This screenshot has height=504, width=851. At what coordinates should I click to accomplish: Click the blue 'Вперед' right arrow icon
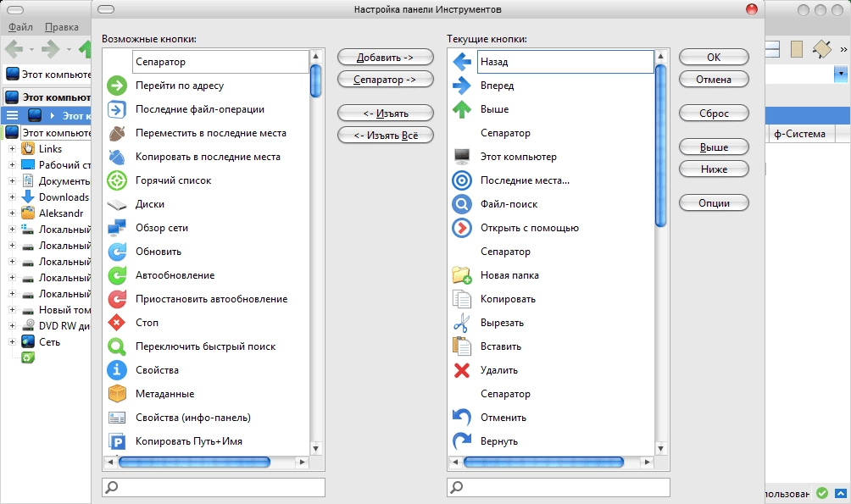tap(462, 86)
